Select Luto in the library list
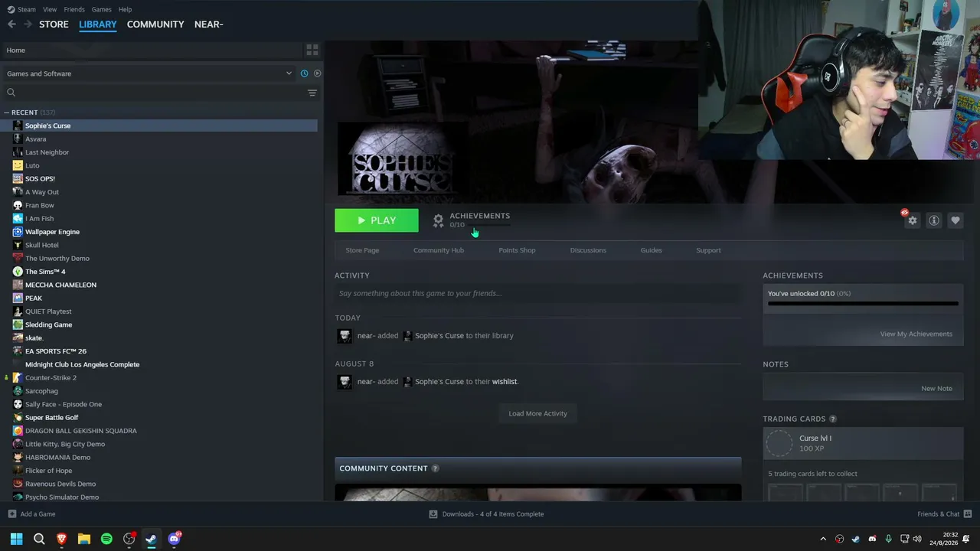 click(32, 165)
